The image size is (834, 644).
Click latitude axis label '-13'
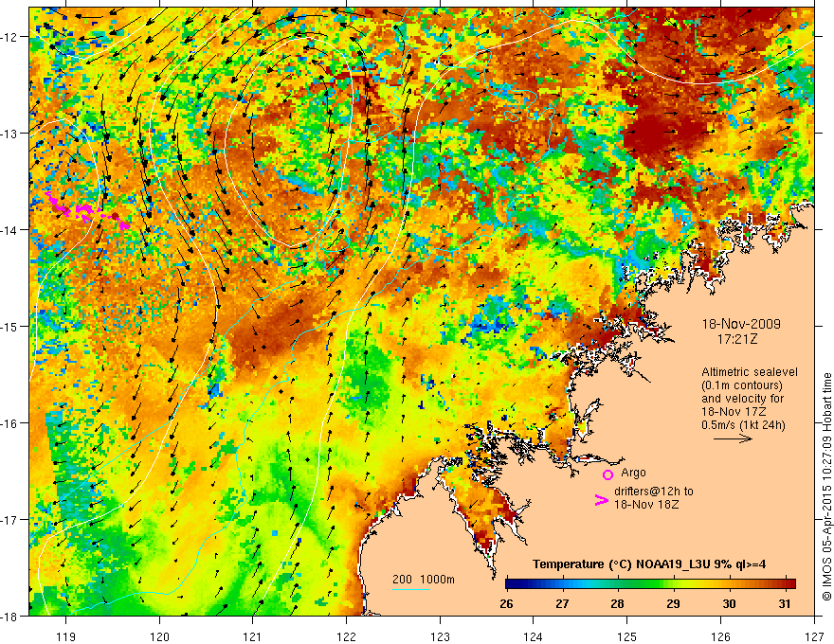click(x=10, y=134)
